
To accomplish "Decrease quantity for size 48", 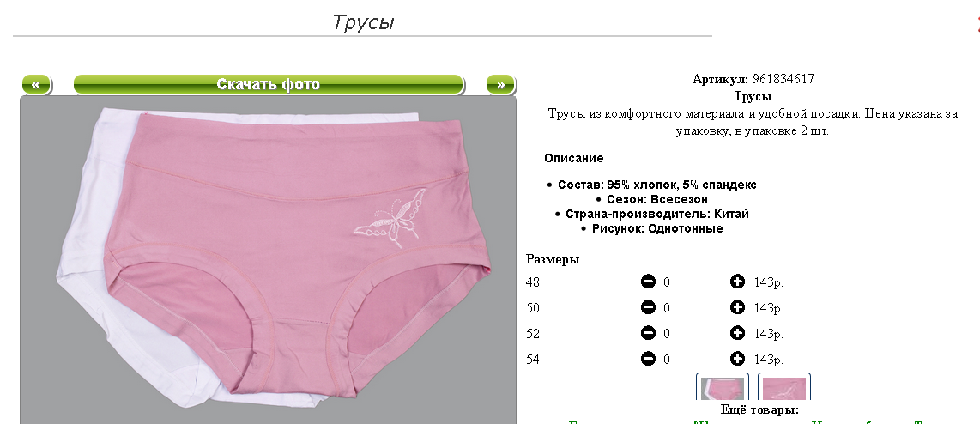I will tap(648, 282).
